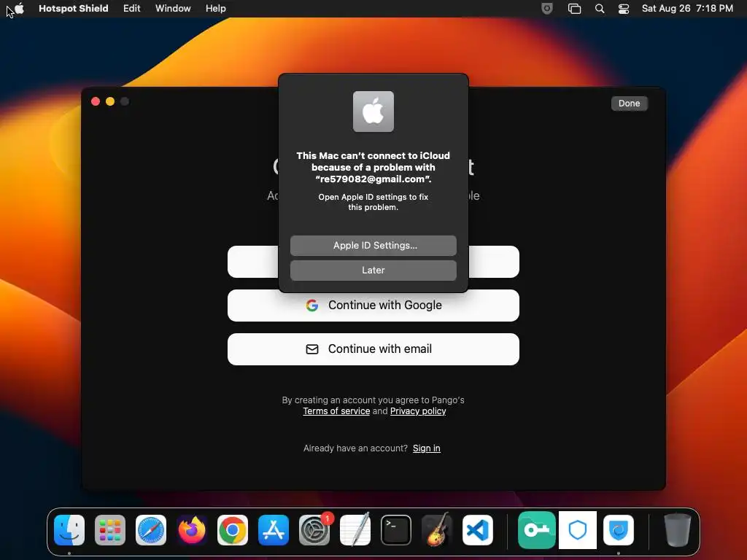Screen dimensions: 747x560
Task: Open Apple ID Settings from the dialog
Action: (x=373, y=245)
